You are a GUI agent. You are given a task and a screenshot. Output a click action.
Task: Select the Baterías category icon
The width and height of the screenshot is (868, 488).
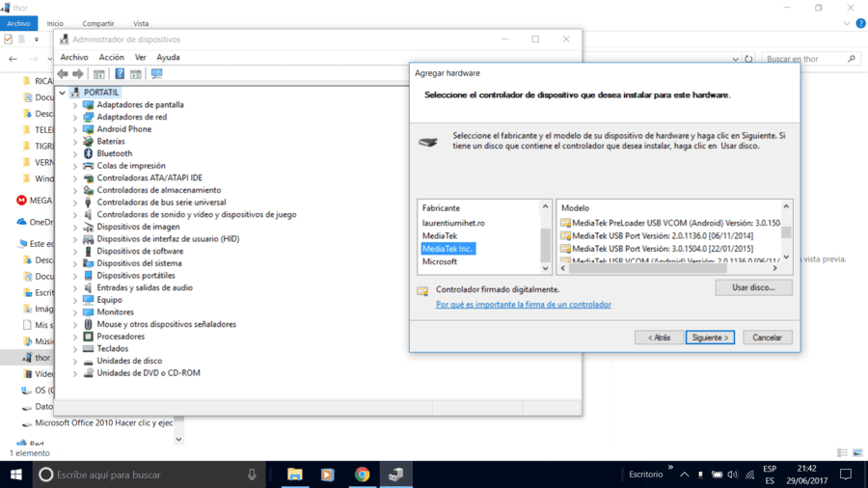88,141
